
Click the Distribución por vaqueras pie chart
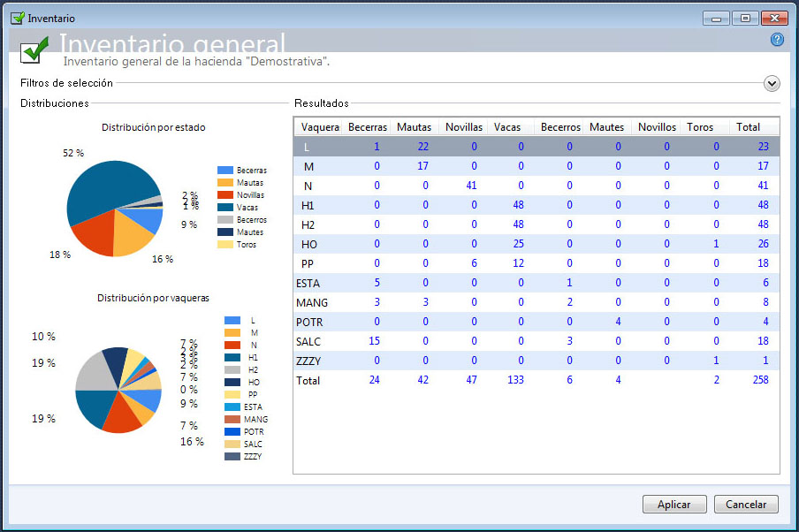pos(118,391)
